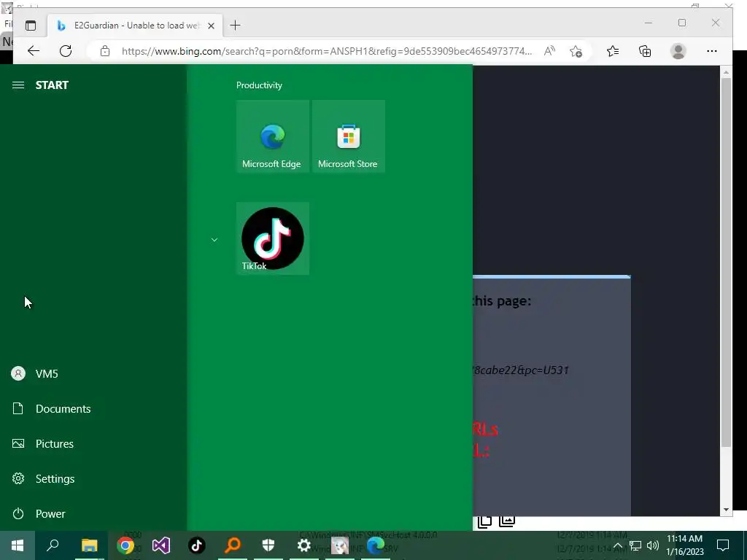Open Edge Settings and more menu
Image resolution: width=747 pixels, height=560 pixels.
712,51
